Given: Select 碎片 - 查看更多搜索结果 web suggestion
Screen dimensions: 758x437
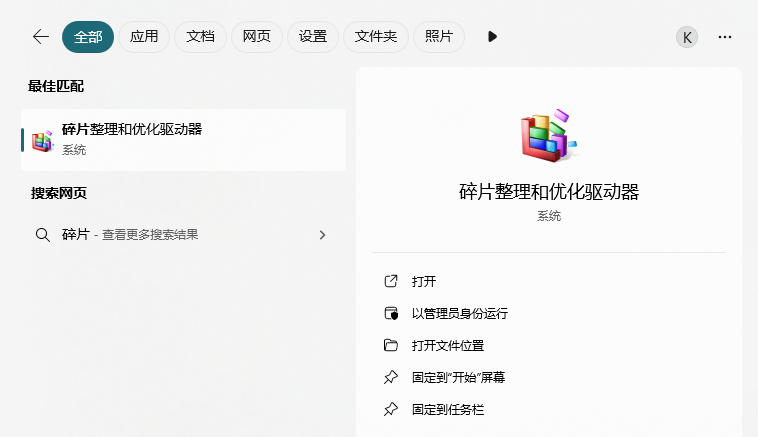Looking at the screenshot, I should pyautogui.click(x=184, y=235).
